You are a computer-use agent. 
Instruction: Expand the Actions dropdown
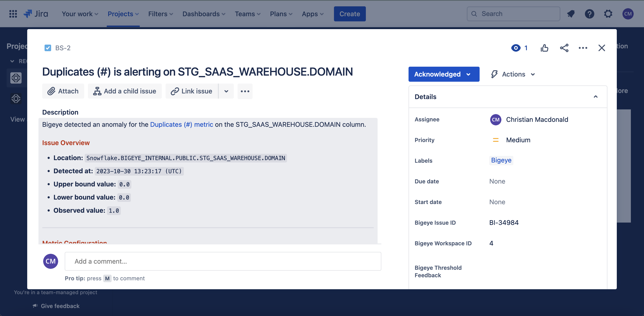pyautogui.click(x=512, y=74)
